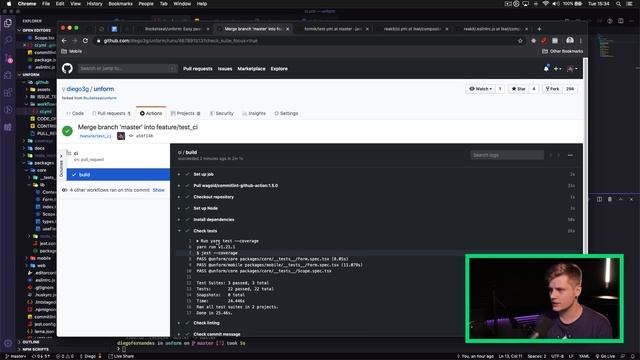Go back in Chrome
This screenshot has width=640, height=360.
64,41
